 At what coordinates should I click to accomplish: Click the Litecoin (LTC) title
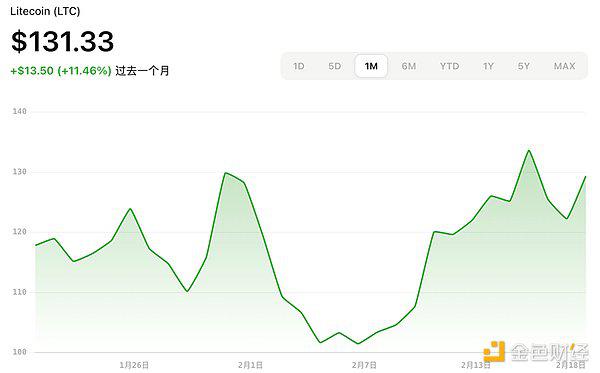[45, 11]
